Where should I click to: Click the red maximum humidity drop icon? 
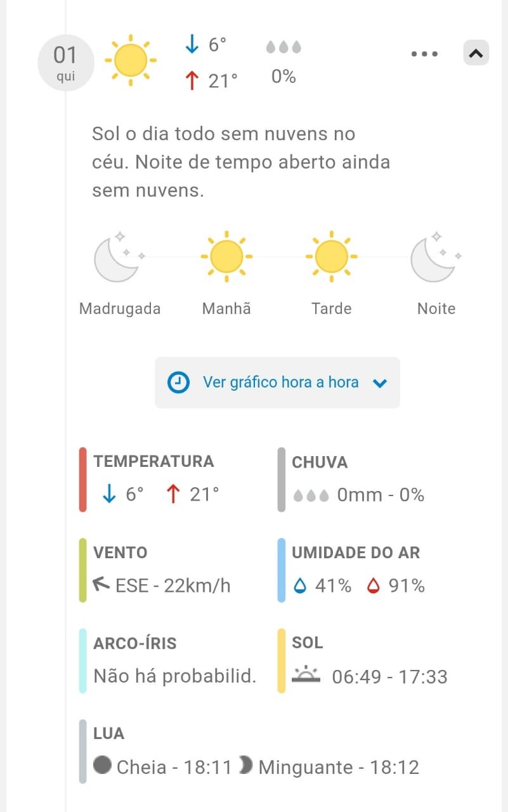point(374,586)
